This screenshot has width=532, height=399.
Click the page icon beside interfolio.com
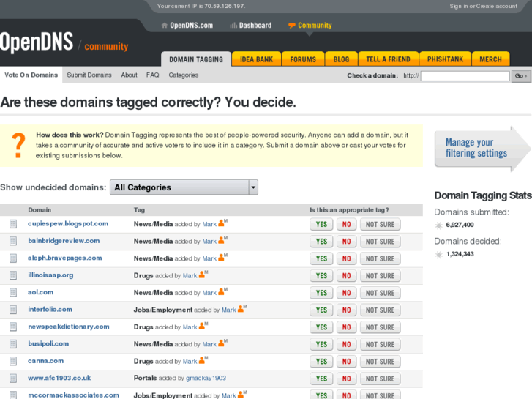(x=13, y=310)
